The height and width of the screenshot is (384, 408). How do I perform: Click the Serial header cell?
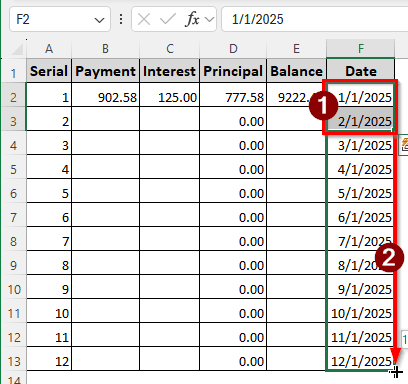49,71
